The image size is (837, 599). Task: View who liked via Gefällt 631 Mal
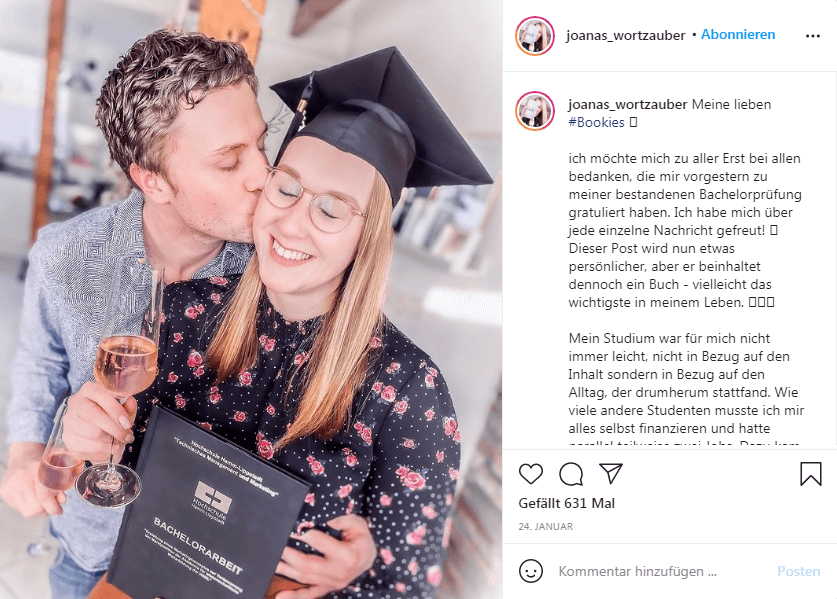point(566,503)
